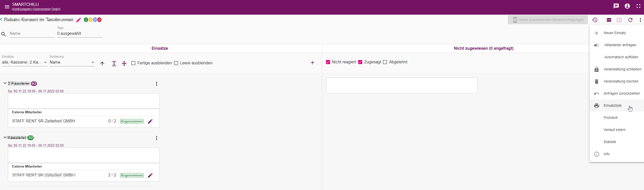This screenshot has width=644, height=190.
Task: Open the Sortierung dropdown
Action: (72, 62)
